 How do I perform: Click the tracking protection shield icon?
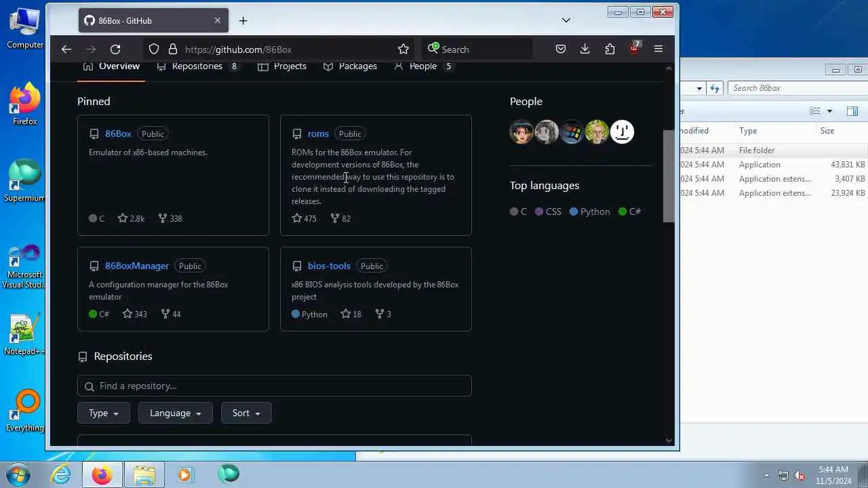click(154, 49)
